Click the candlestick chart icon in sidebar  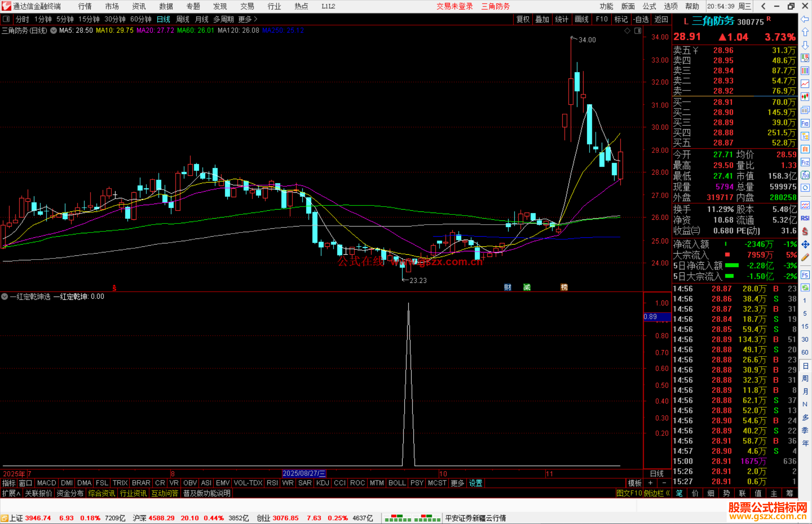[805, 97]
